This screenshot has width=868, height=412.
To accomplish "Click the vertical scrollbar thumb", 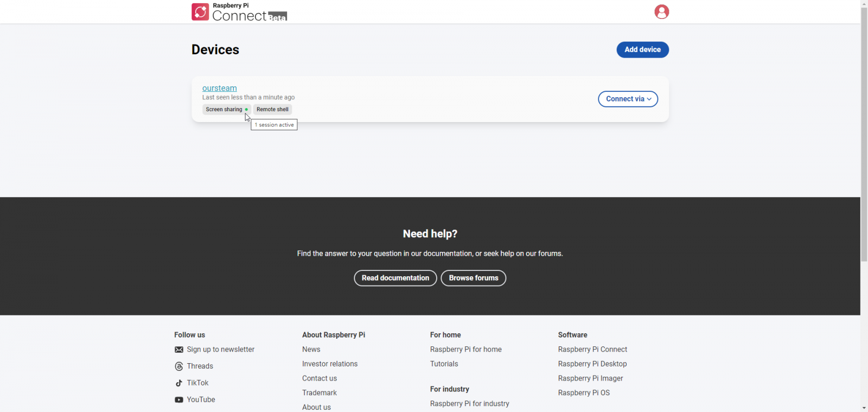I will [x=864, y=135].
